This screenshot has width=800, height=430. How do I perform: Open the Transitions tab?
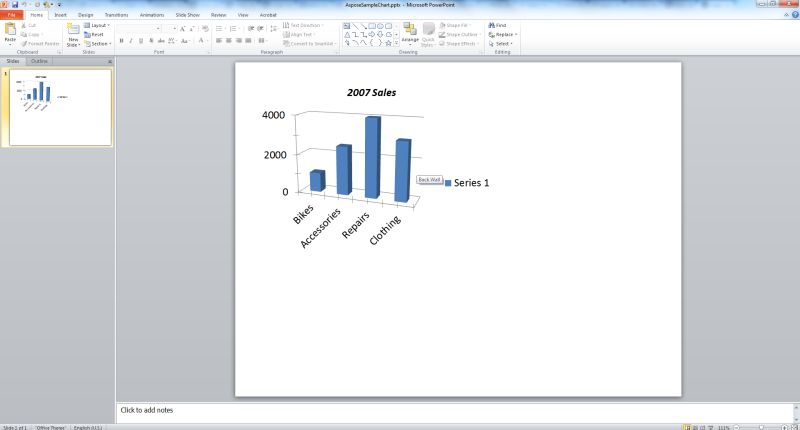(116, 15)
